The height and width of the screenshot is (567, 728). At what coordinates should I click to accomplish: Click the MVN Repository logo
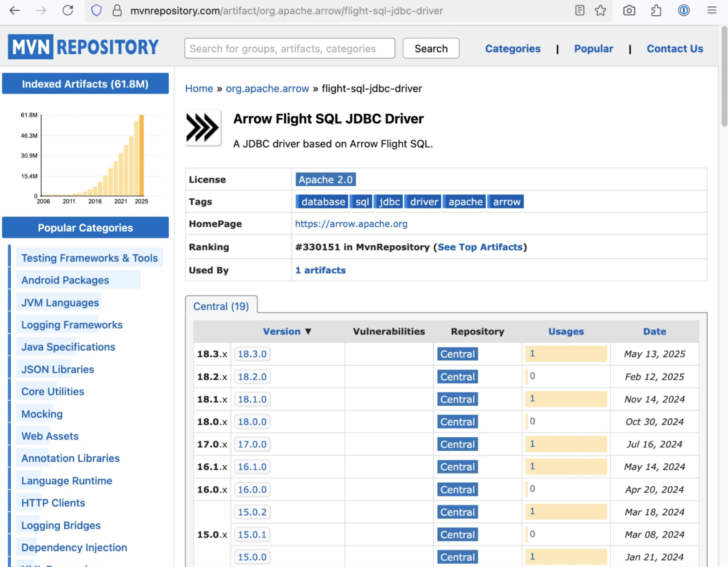pyautogui.click(x=83, y=47)
